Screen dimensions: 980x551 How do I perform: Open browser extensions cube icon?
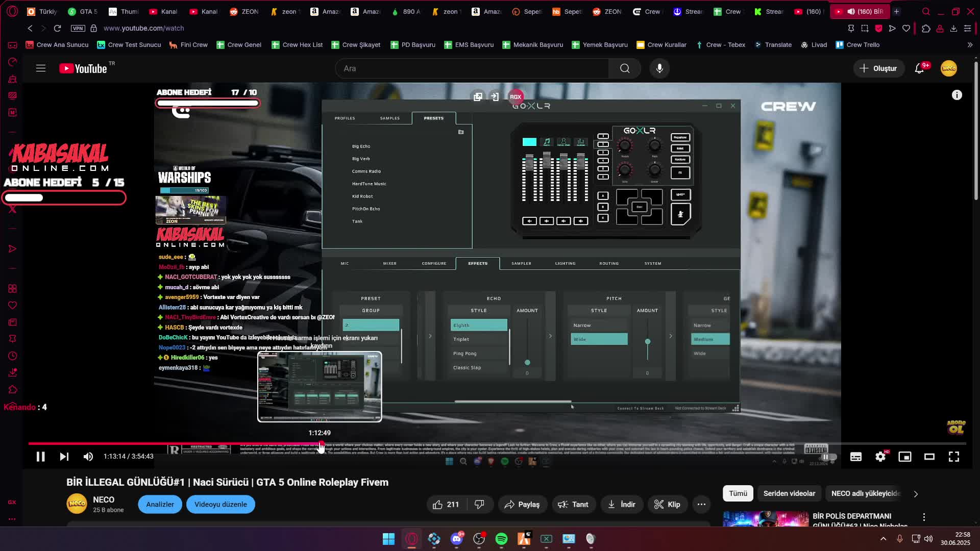[926, 28]
